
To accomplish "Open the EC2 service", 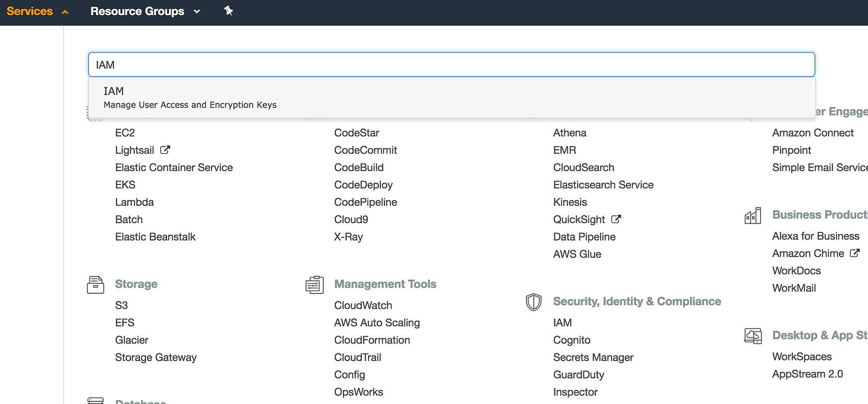I will click(125, 133).
